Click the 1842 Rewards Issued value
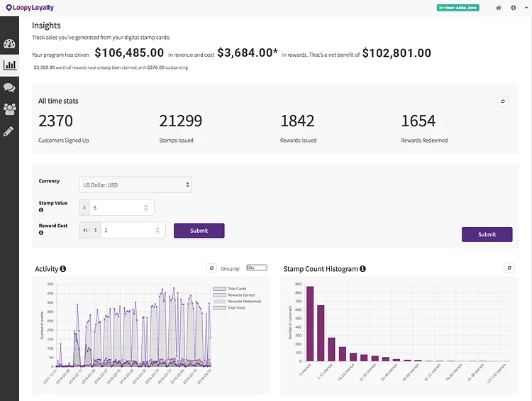 click(x=297, y=121)
